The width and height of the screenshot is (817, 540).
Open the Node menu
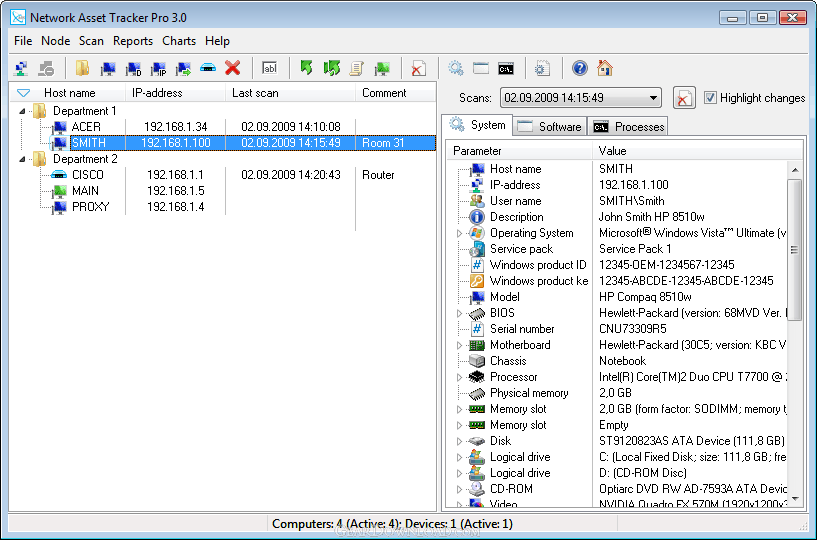coord(55,41)
